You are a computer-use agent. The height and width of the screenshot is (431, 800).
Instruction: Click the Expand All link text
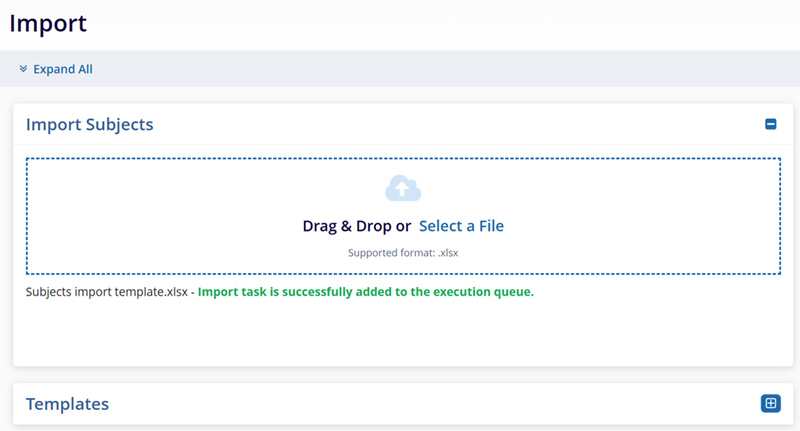[x=63, y=69]
